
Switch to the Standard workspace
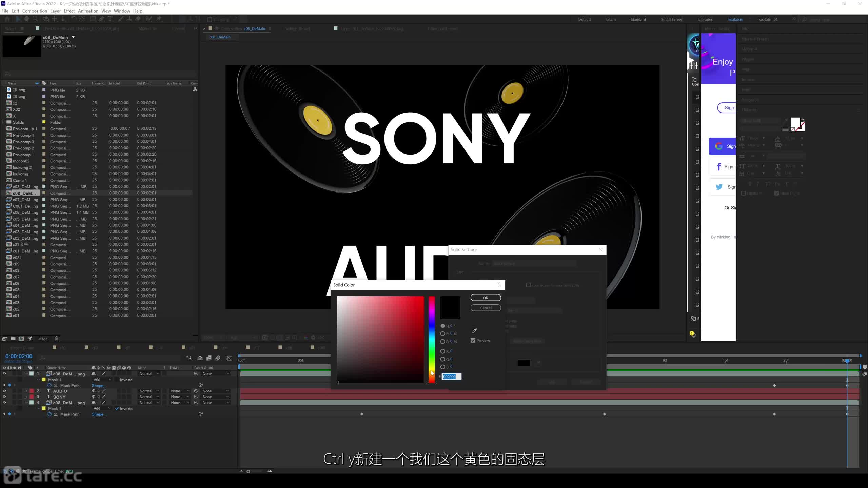pos(638,19)
